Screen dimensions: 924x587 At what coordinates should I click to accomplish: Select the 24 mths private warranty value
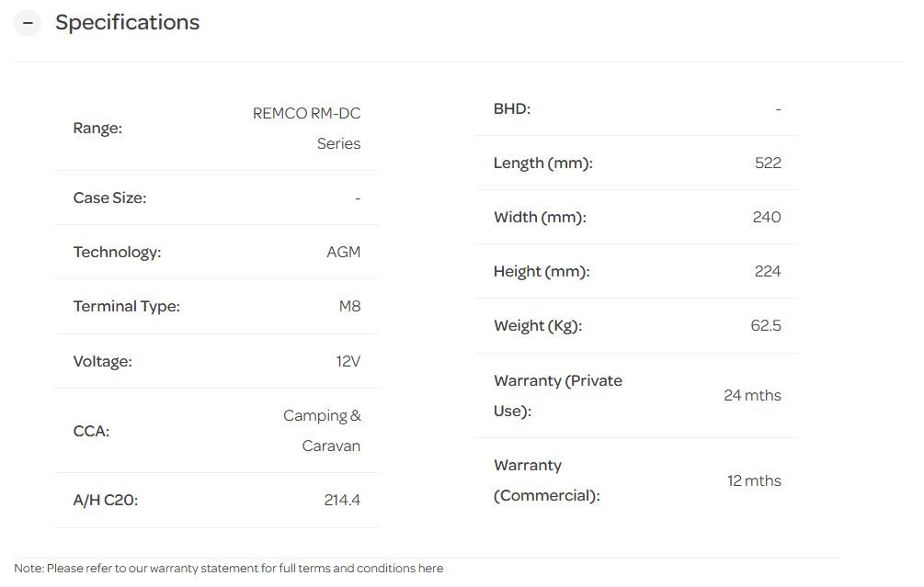(752, 395)
